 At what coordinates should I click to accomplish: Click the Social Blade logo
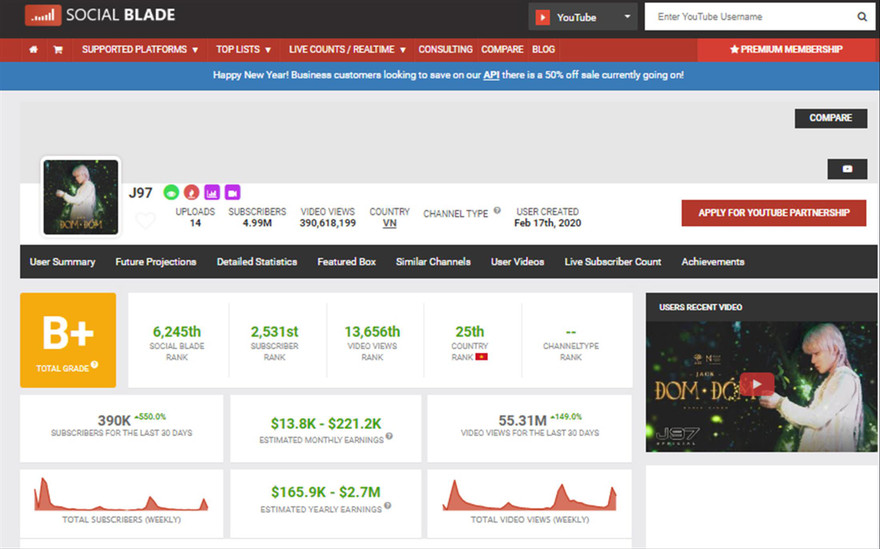[99, 16]
